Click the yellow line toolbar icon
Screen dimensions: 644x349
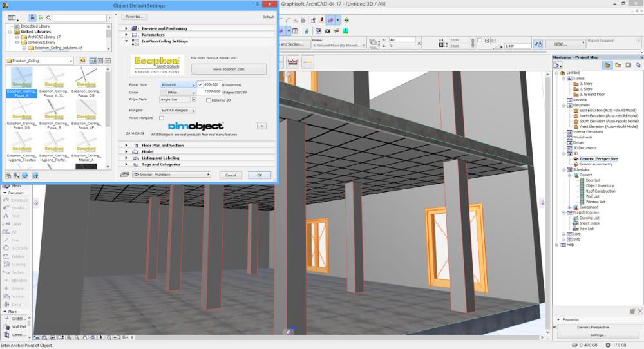click(x=308, y=62)
